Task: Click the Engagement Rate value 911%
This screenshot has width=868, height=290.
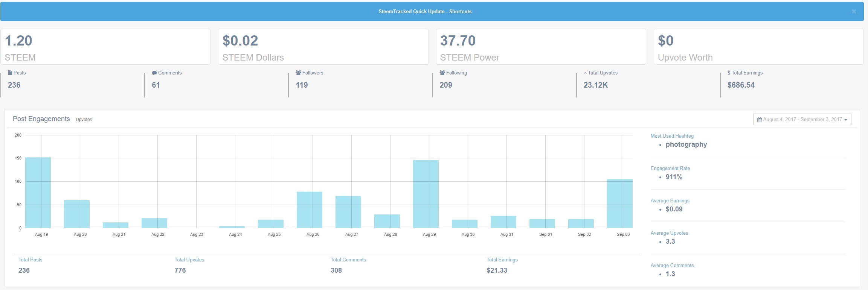Action: coord(674,177)
